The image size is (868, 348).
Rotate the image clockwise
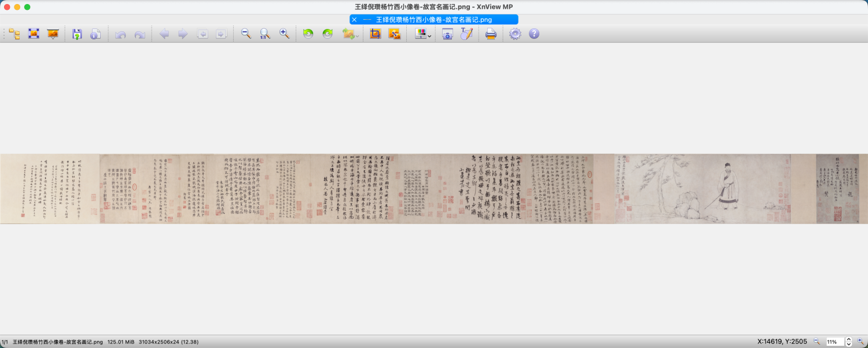328,34
